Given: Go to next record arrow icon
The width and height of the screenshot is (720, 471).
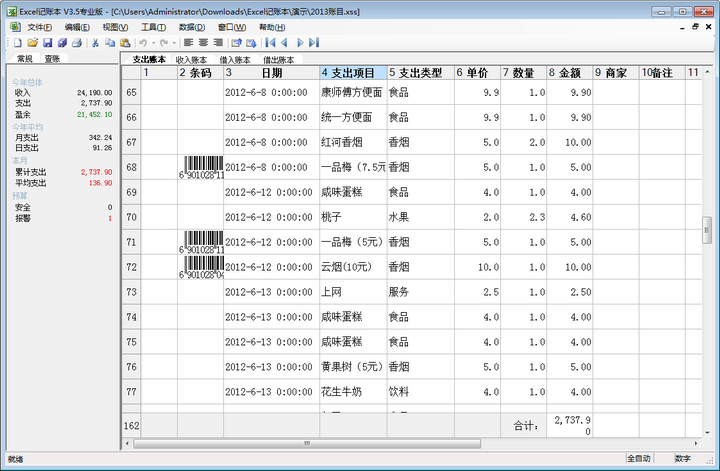Looking at the screenshot, I should [300, 43].
